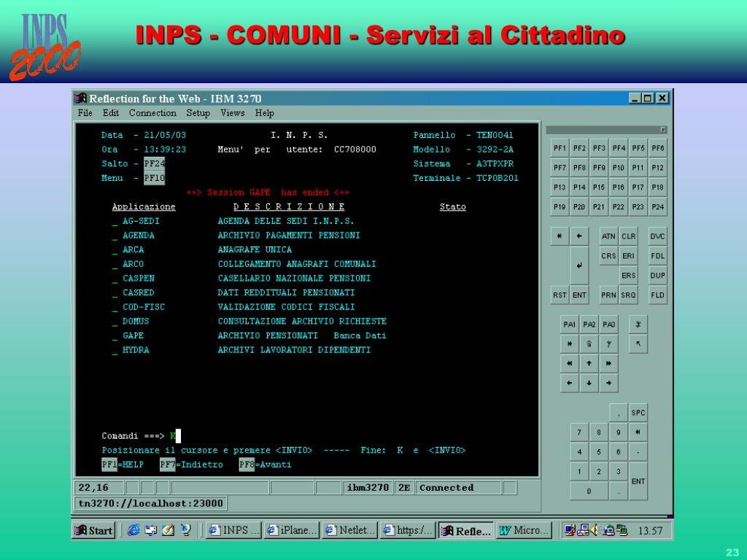Click the DUP button
The image size is (747, 560).
click(657, 275)
